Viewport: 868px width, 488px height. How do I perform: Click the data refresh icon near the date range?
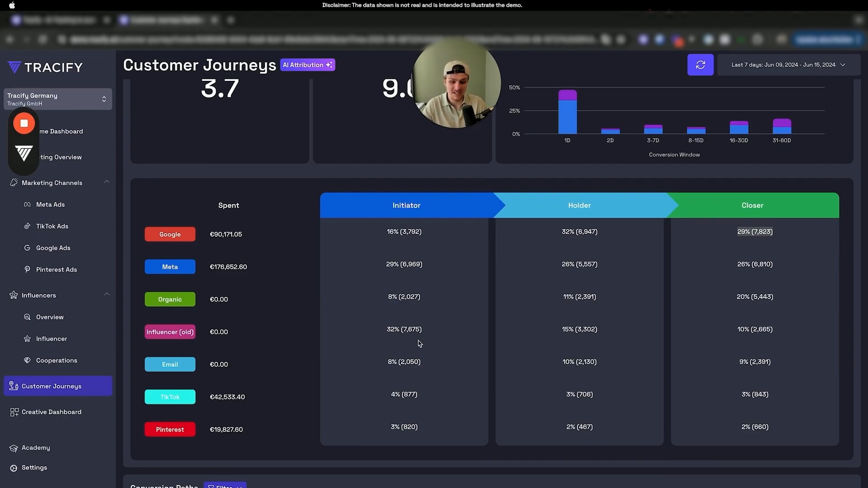point(700,65)
